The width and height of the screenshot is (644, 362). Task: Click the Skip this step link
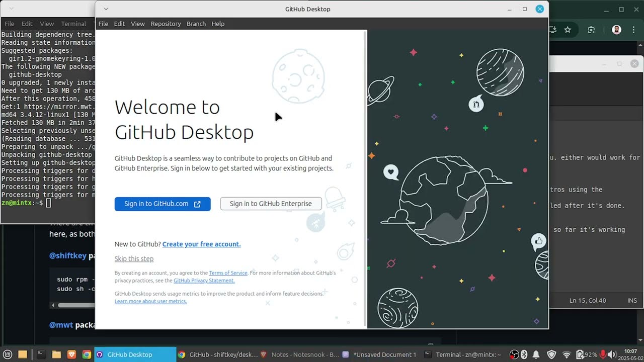click(134, 259)
